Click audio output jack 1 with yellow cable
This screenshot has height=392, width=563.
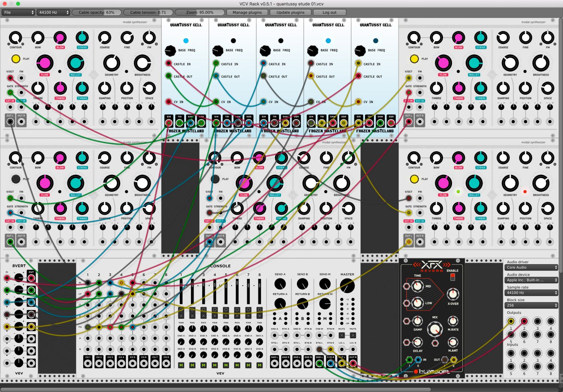[x=511, y=321]
